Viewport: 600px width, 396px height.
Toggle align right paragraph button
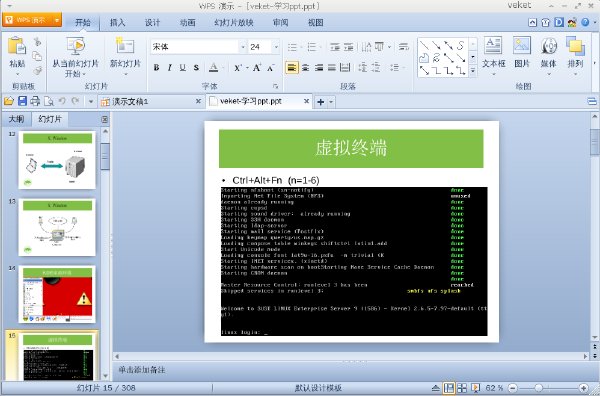point(319,68)
